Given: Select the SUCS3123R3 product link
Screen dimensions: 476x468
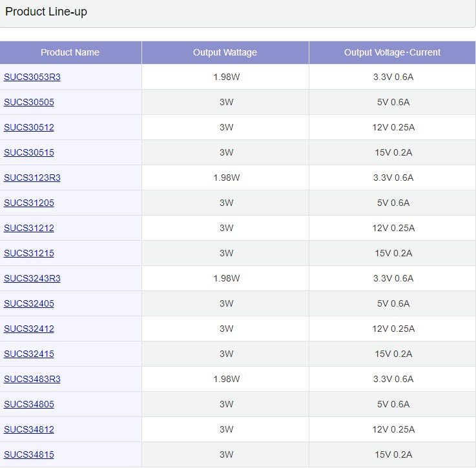Looking at the screenshot, I should coord(32,178).
